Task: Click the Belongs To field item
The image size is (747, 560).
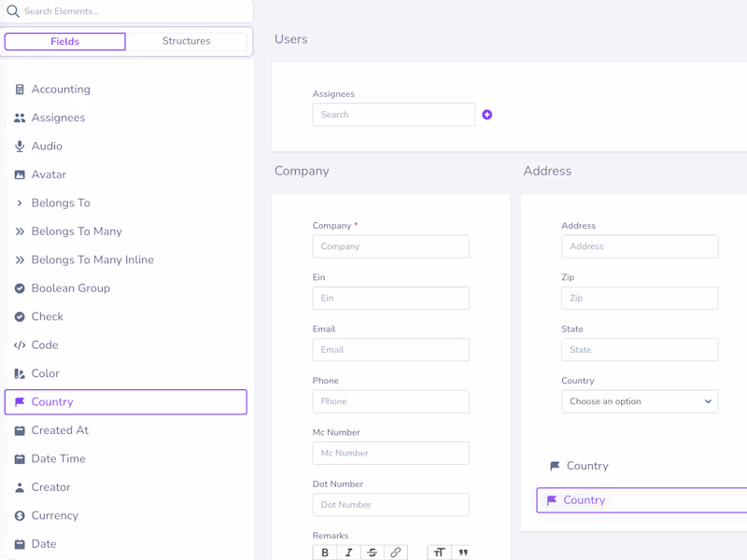Action: [61, 203]
